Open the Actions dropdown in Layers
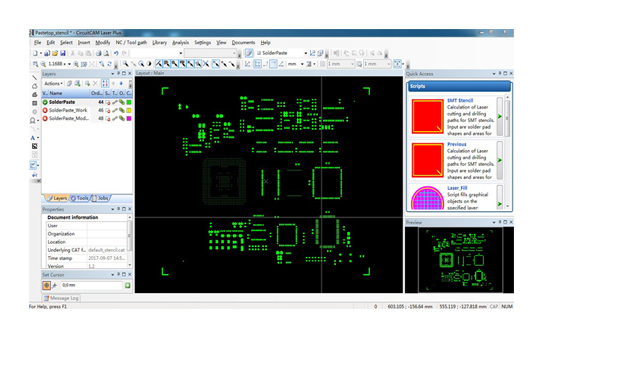This screenshot has height=370, width=640. pyautogui.click(x=54, y=83)
